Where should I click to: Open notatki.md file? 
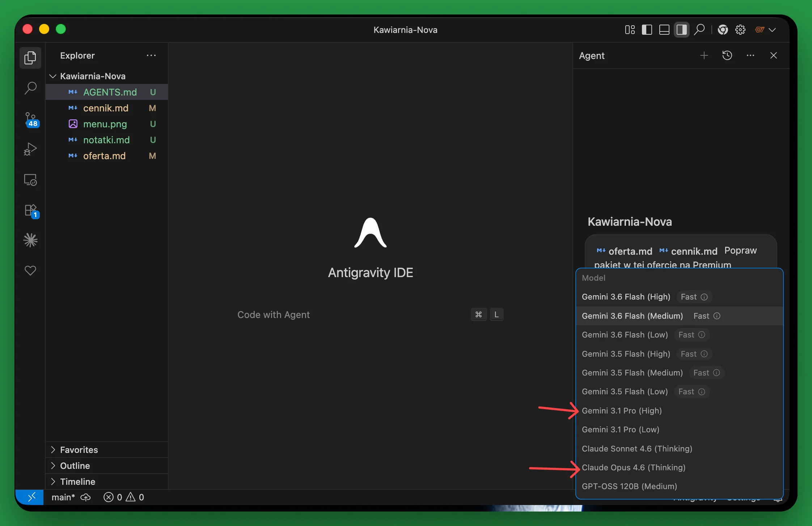click(x=107, y=140)
